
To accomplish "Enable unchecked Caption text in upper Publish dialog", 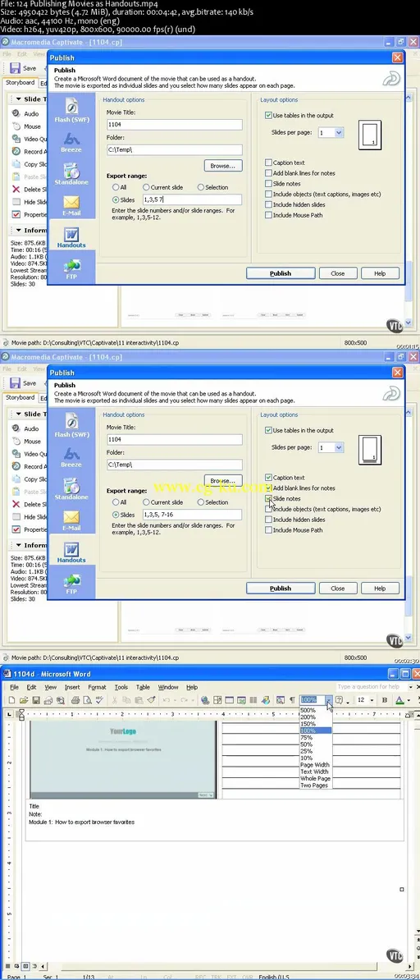I will coord(268,163).
